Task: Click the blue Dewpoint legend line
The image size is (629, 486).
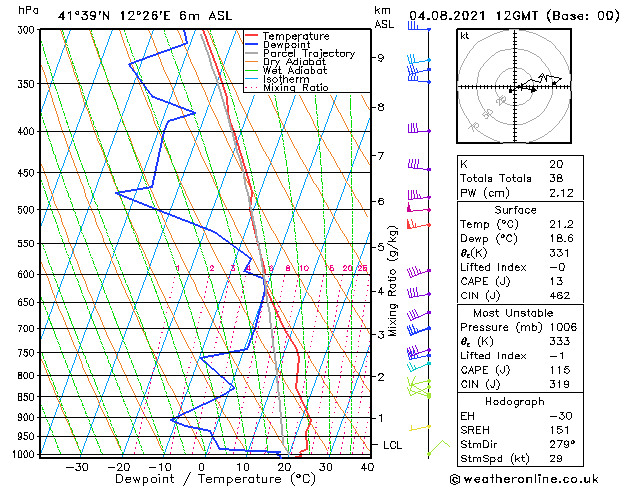Action: click(252, 44)
